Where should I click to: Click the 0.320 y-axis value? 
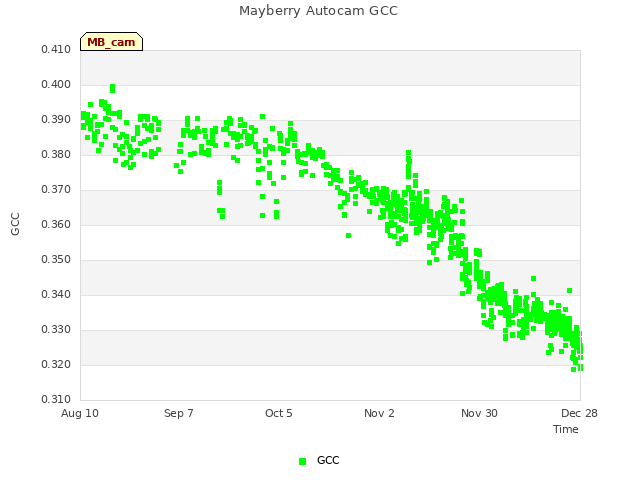click(x=56, y=364)
